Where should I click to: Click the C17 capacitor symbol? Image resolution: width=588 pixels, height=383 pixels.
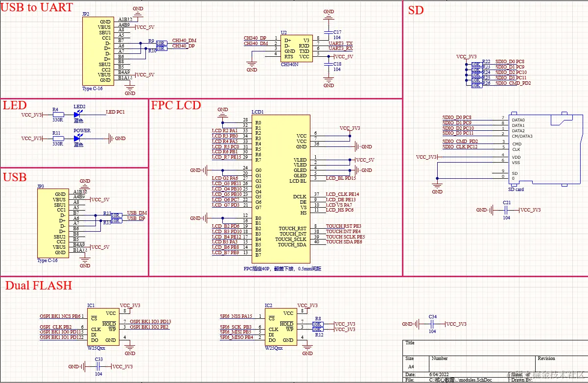[329, 32]
